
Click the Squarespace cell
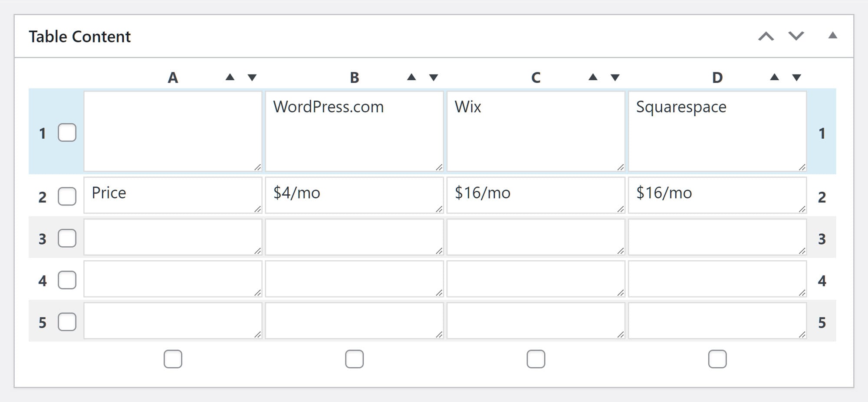point(717,130)
